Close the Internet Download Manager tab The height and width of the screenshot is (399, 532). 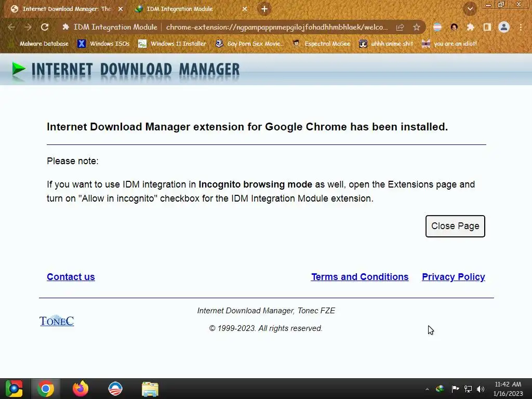click(120, 9)
